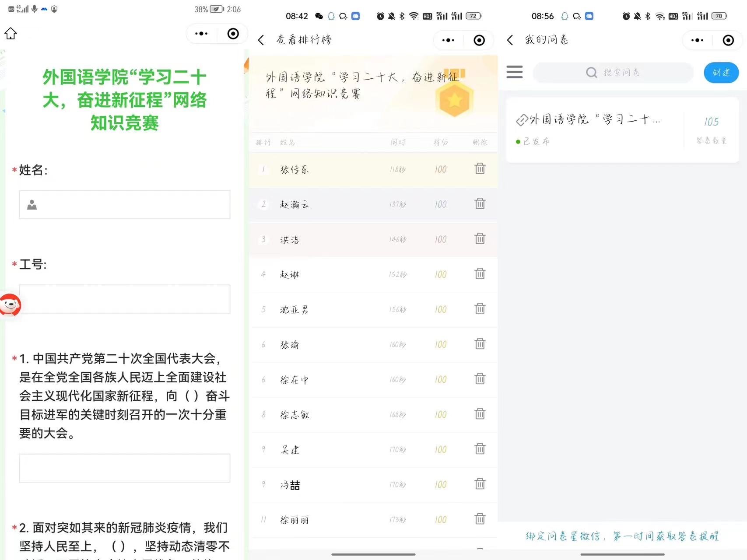Tap the 绑定问卷星微信 reminder link
Viewport: 747px width, 560px height.
coord(622,536)
